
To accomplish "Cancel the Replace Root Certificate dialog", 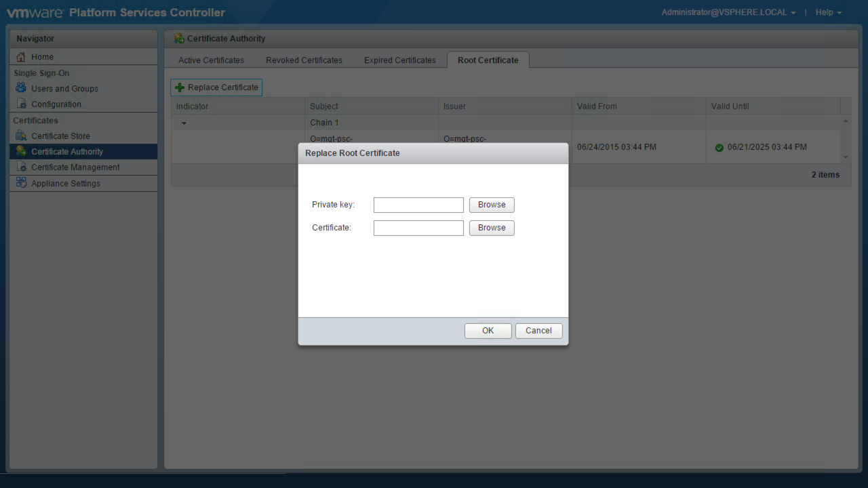I will [538, 331].
